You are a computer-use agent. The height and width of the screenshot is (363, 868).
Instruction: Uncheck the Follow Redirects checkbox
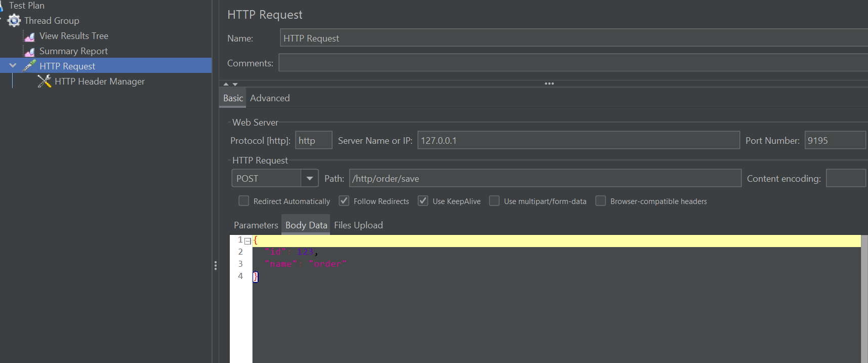pyautogui.click(x=344, y=201)
